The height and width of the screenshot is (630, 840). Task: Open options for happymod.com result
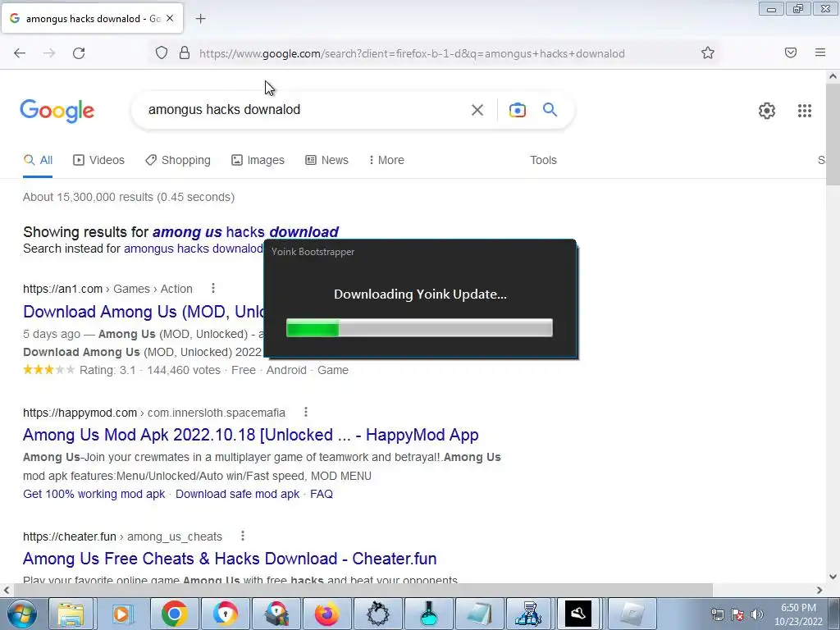click(x=306, y=412)
